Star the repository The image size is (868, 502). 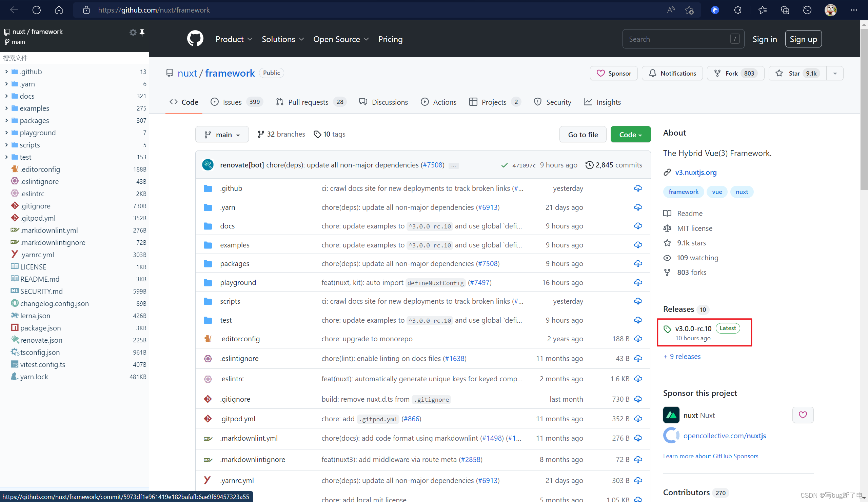click(x=797, y=73)
